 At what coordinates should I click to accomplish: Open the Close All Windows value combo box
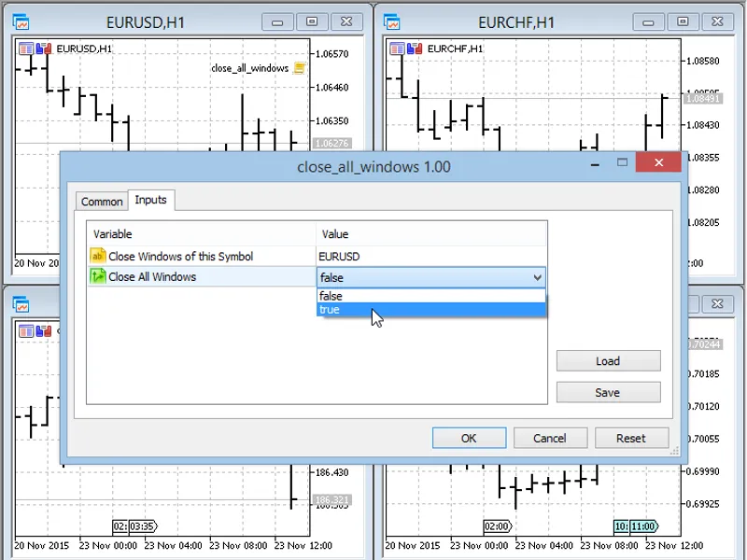tap(431, 277)
